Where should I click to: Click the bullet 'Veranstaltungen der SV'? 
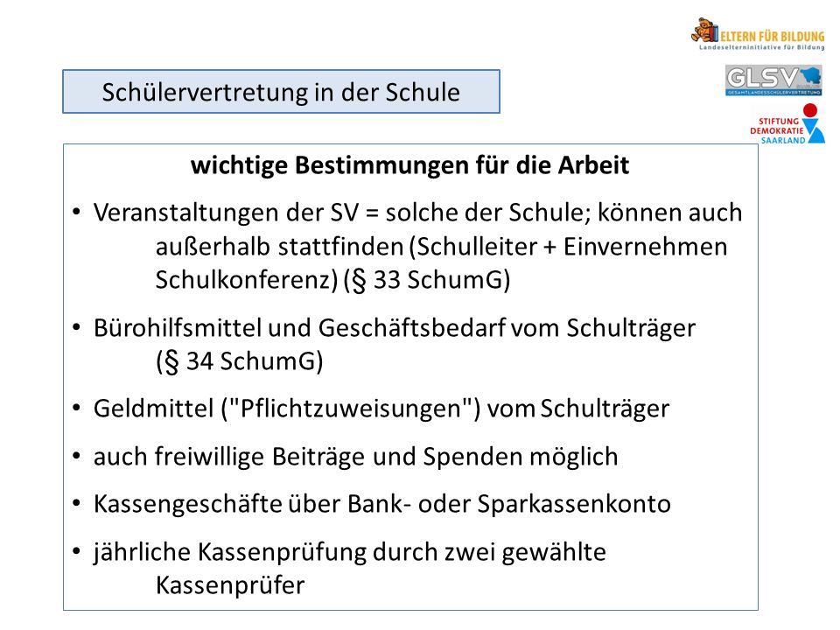tap(226, 213)
